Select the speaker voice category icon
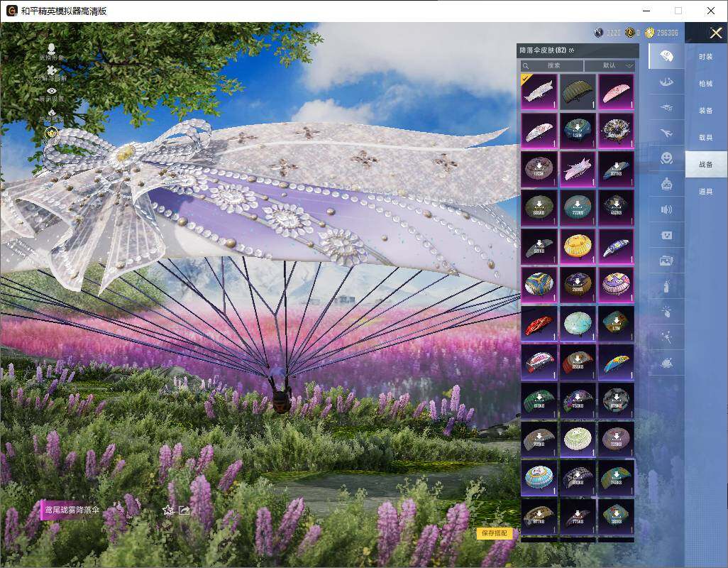The height and width of the screenshot is (568, 728). tap(666, 209)
